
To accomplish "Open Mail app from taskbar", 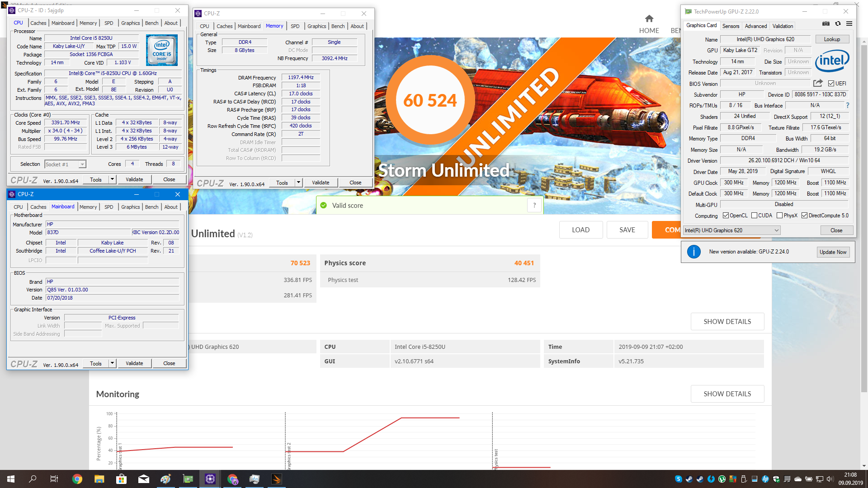I will pos(144,479).
